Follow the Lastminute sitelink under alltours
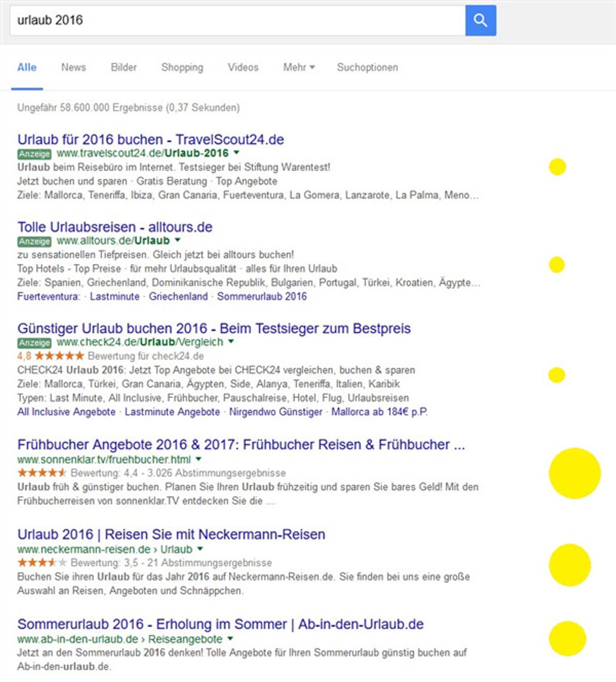This screenshot has width=616, height=682. click(115, 296)
